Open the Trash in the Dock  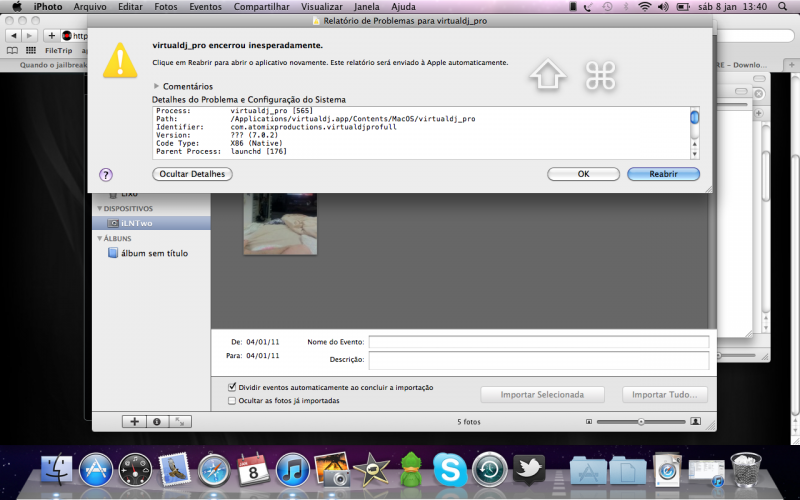[x=745, y=469]
